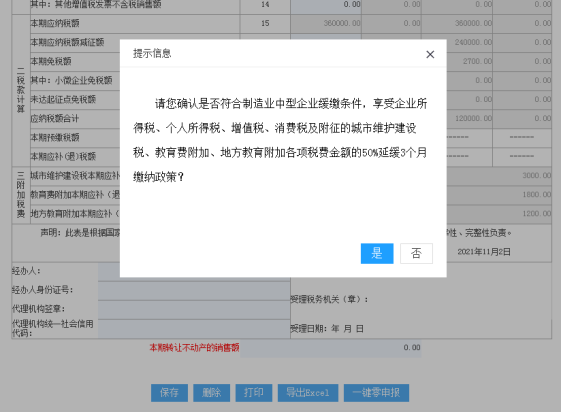Viewport: 561px width, 413px height.
Task: Click the 本期应纳税额 row label
Action: point(55,23)
